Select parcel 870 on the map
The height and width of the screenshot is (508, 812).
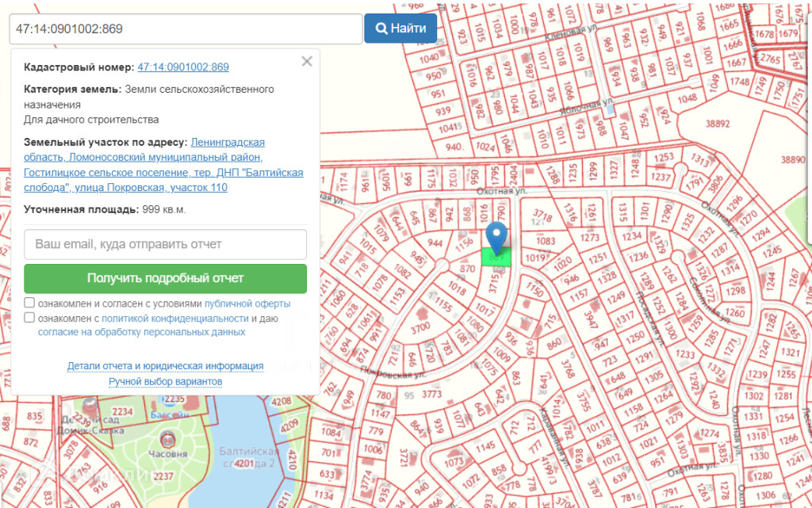pyautogui.click(x=467, y=269)
